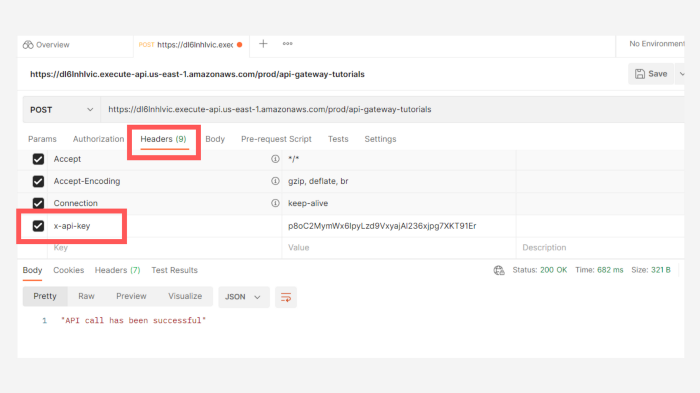Screen dimensions: 700x393
Task: Switch to the Tests tab
Action: 338,139
